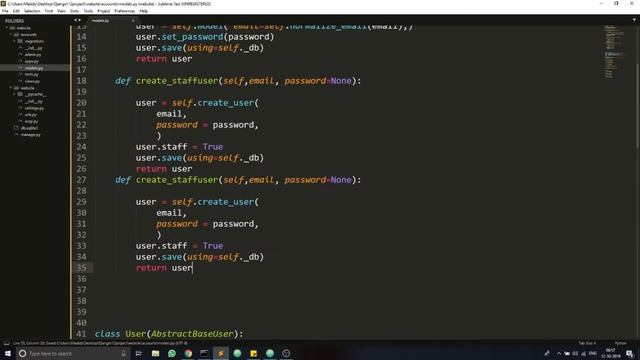
Task: Open Task View on the taskbar
Action: click(x=138, y=353)
